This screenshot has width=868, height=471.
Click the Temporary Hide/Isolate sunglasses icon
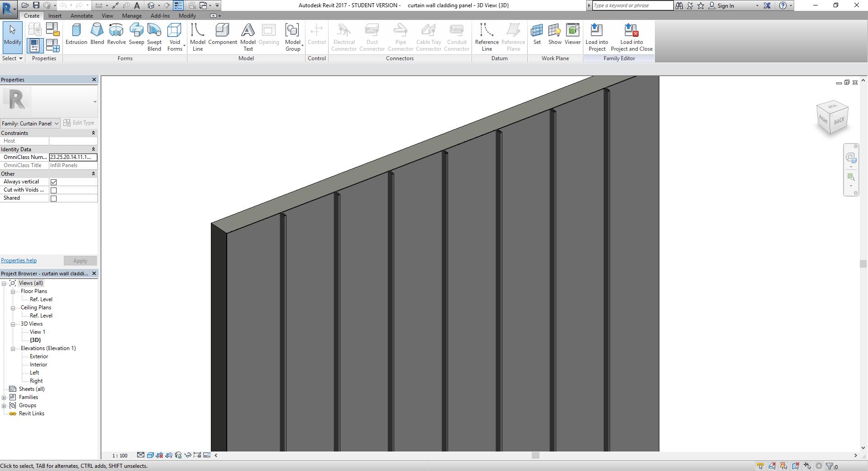188,455
